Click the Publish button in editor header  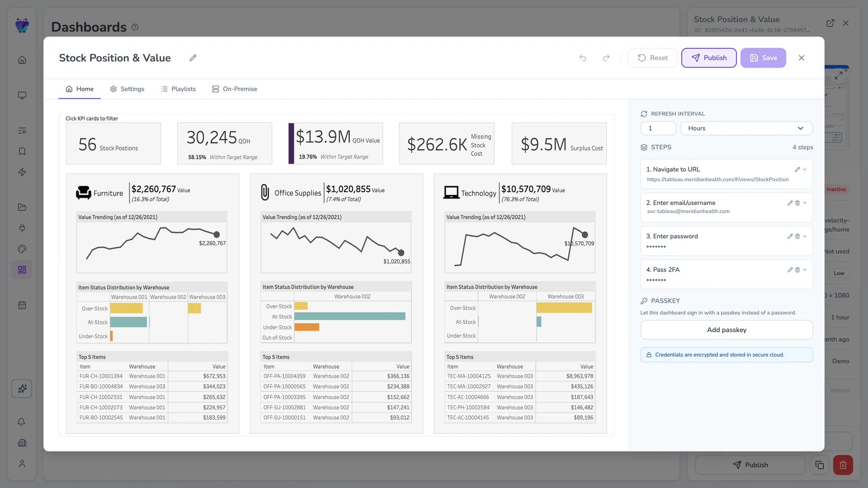(709, 58)
